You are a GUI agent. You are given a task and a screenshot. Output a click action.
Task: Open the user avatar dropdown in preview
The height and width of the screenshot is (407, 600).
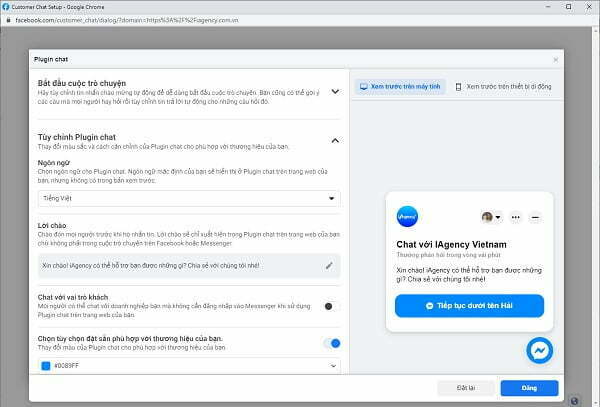pos(491,217)
